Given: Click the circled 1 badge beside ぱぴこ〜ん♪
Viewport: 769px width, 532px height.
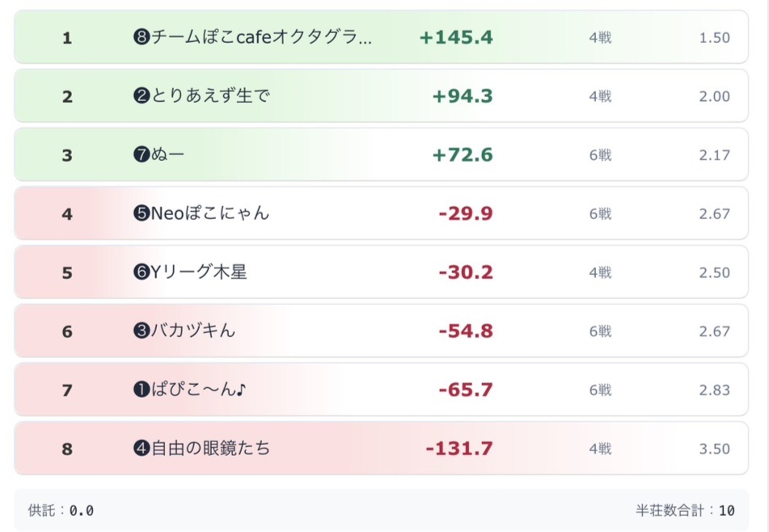Looking at the screenshot, I should coord(142,391).
